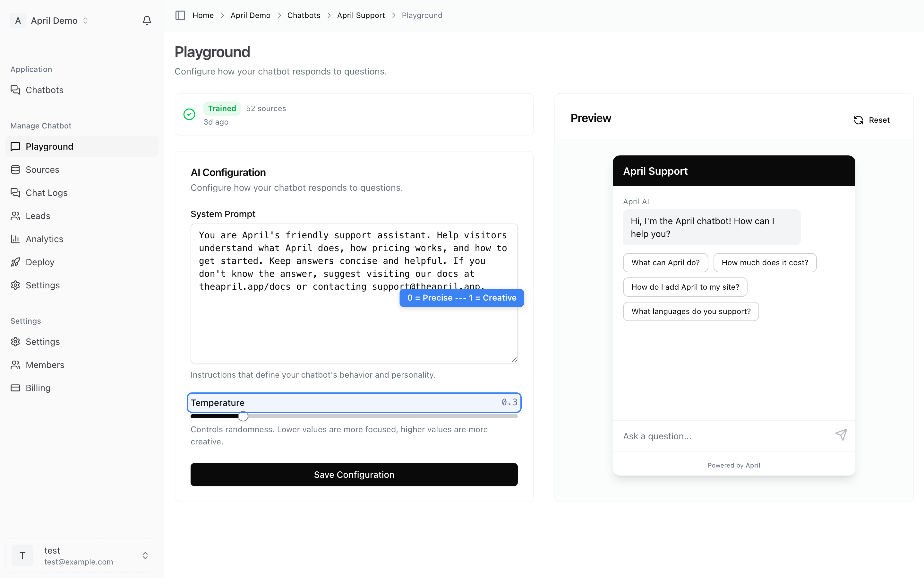Expand the April Demo workspace switcher chevrons

click(x=86, y=20)
